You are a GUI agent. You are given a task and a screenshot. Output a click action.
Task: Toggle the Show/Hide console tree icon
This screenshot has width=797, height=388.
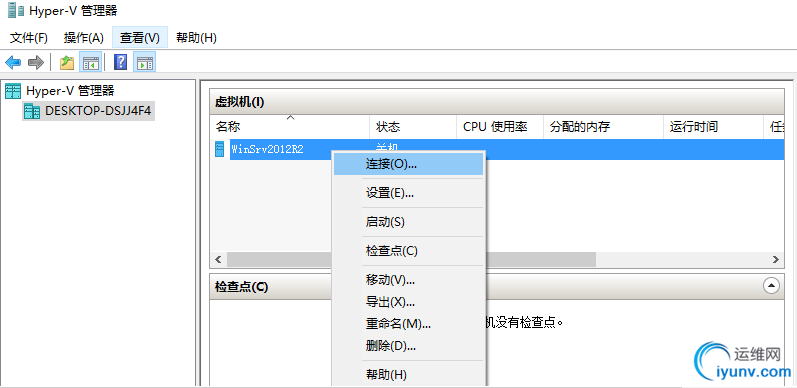click(x=90, y=63)
